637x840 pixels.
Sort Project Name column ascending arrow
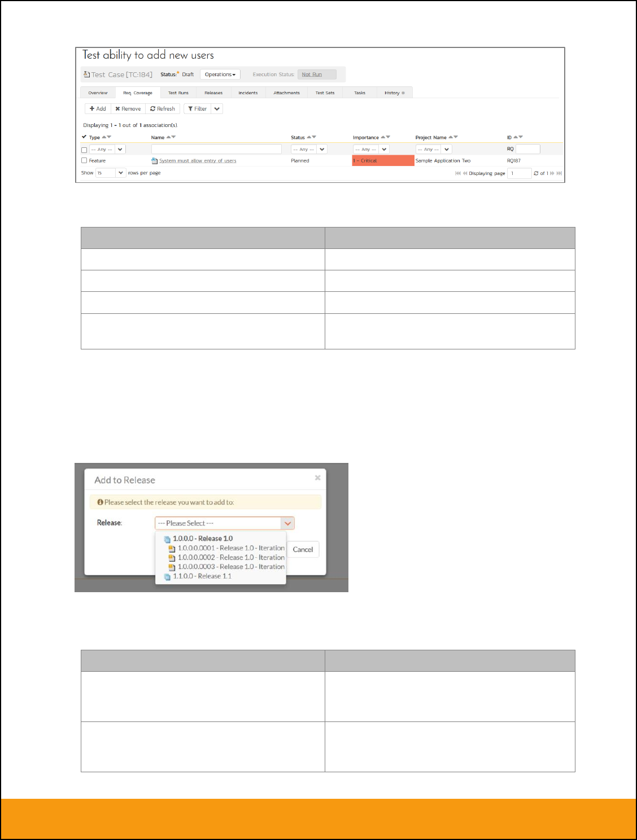coord(451,137)
